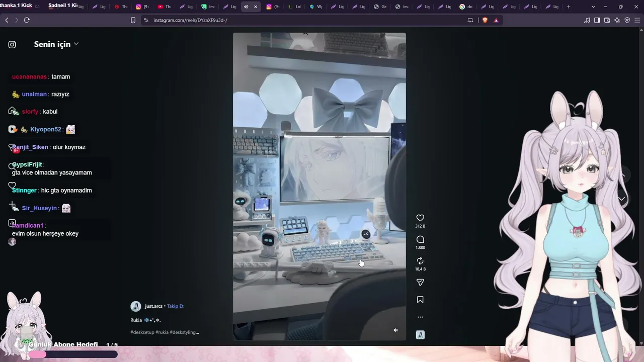Click the chat username 'ucanananas'
Screen dimensions: 644x362
(29, 77)
